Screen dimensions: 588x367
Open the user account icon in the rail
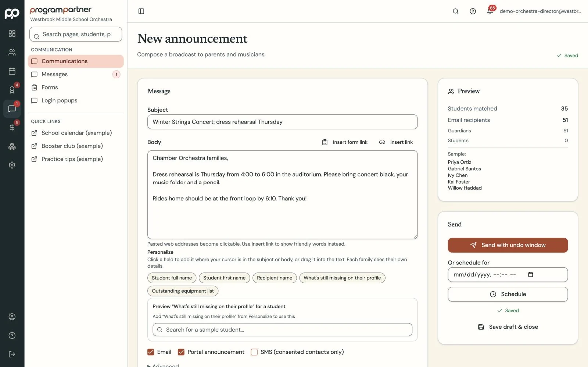(x=12, y=317)
